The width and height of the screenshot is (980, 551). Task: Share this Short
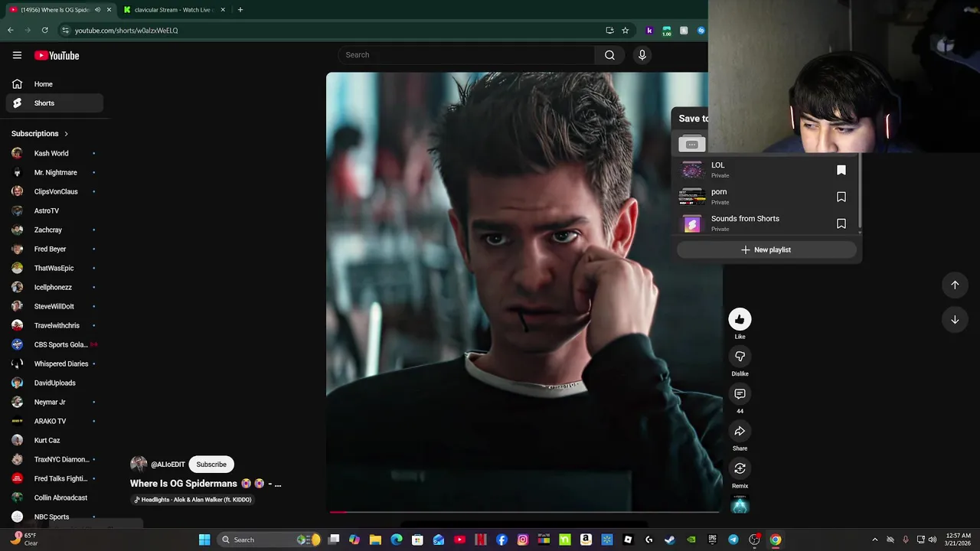[x=740, y=432]
